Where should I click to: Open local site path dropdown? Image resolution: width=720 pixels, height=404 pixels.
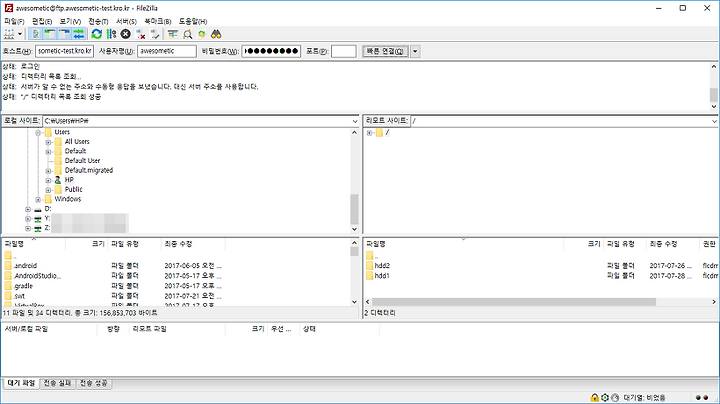(x=354, y=121)
